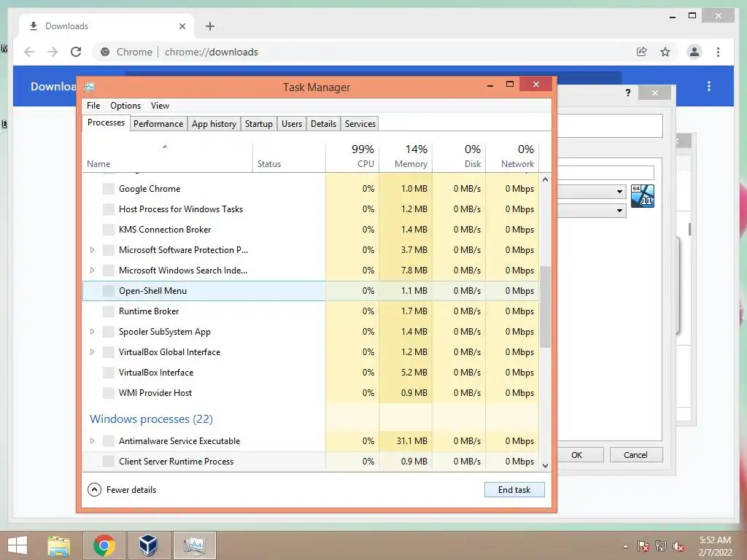Click Cancel in the background dialog
Image resolution: width=747 pixels, height=560 pixels.
click(635, 455)
